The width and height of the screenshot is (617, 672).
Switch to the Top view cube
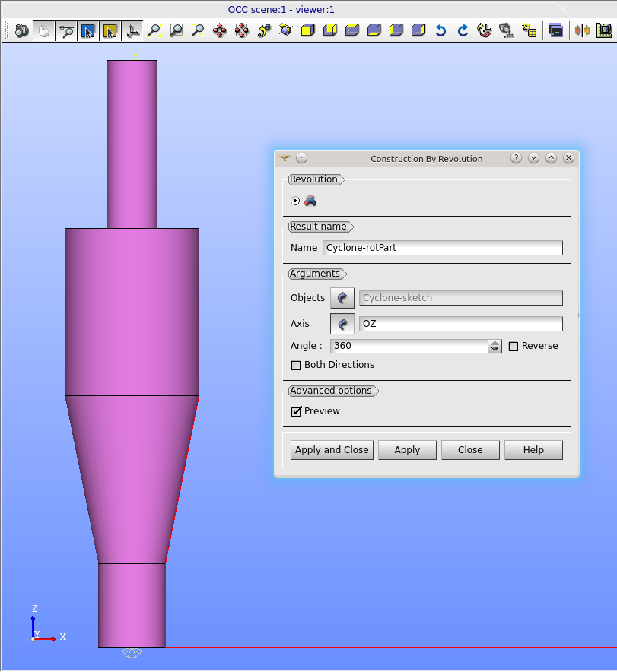pos(352,30)
